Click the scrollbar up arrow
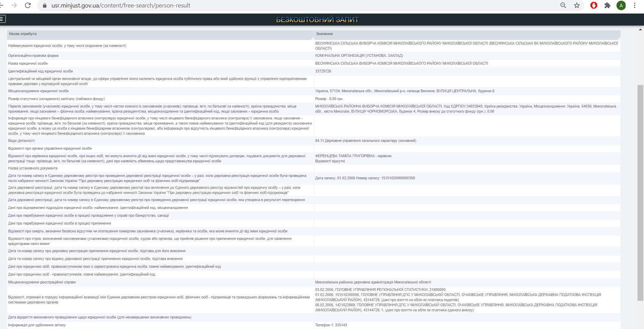Screen dimensions: 644x329 (640, 30)
